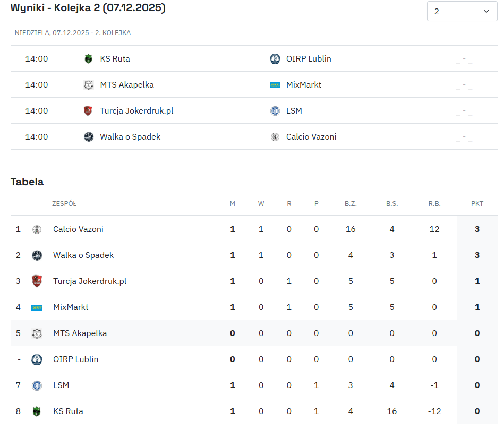Click Calcio Vazoni crest in table
The height and width of the screenshot is (430, 504).
coord(37,229)
